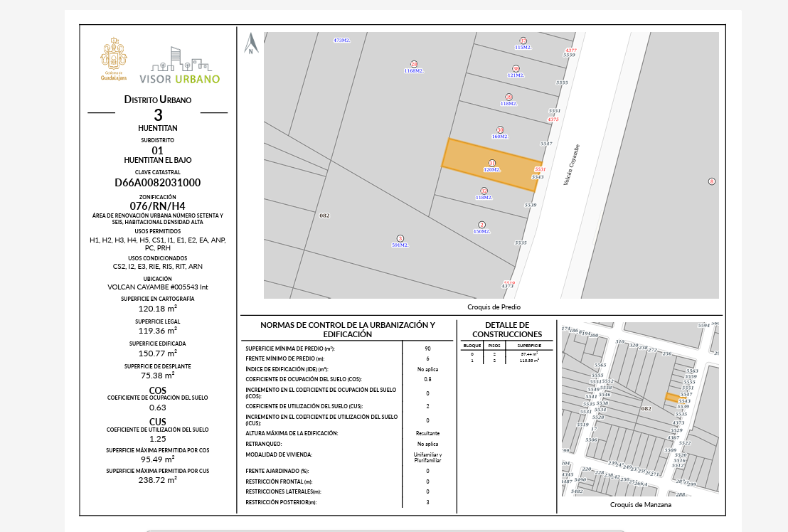Click the Gobierno de Guadalajara crest logo
The width and height of the screenshot is (788, 532).
tap(114, 58)
